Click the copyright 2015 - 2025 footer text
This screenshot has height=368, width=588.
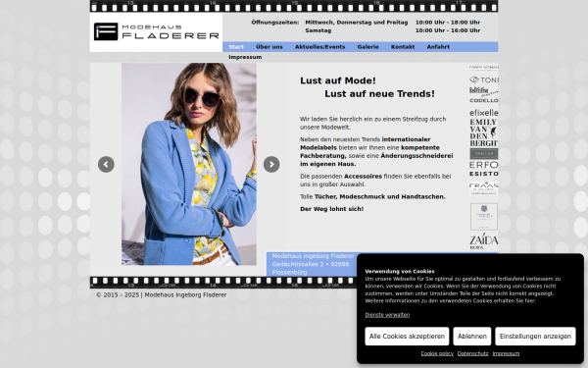click(162, 294)
